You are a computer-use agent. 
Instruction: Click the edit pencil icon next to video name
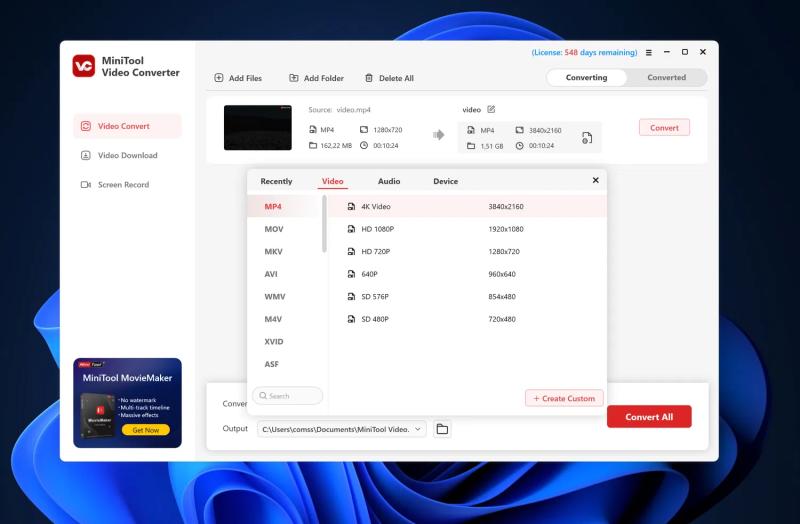tap(491, 109)
